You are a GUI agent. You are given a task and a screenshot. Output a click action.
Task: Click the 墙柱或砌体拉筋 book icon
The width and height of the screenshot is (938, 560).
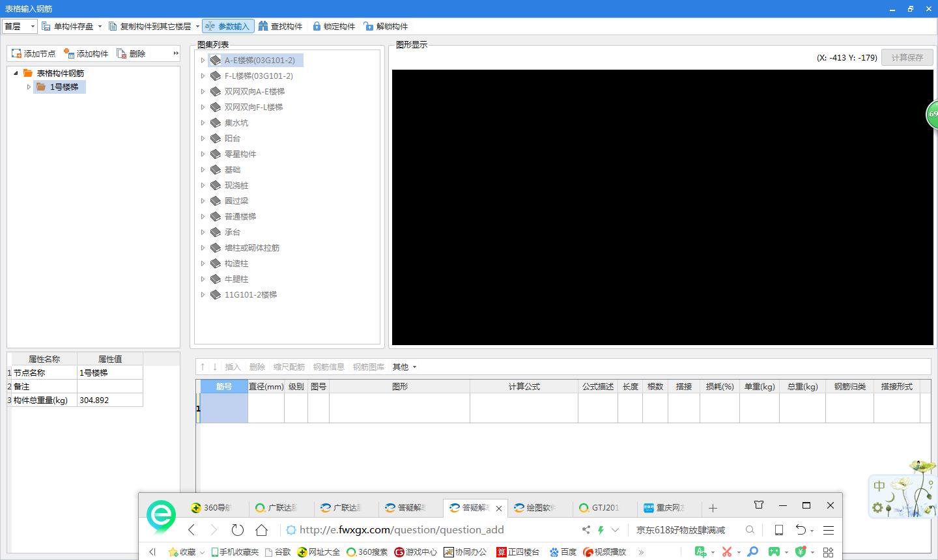[215, 247]
